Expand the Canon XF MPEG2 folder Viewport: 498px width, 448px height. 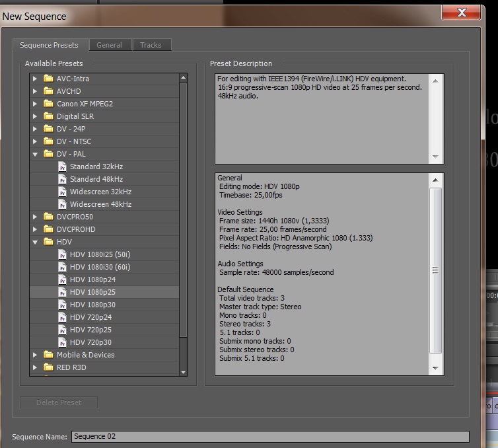pos(35,104)
